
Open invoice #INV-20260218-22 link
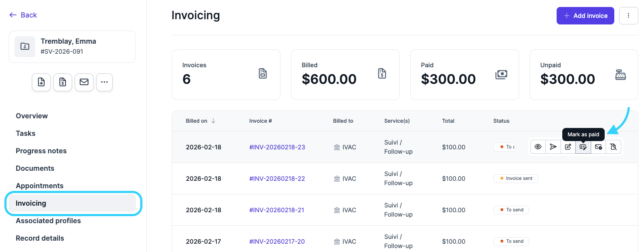pos(277,179)
